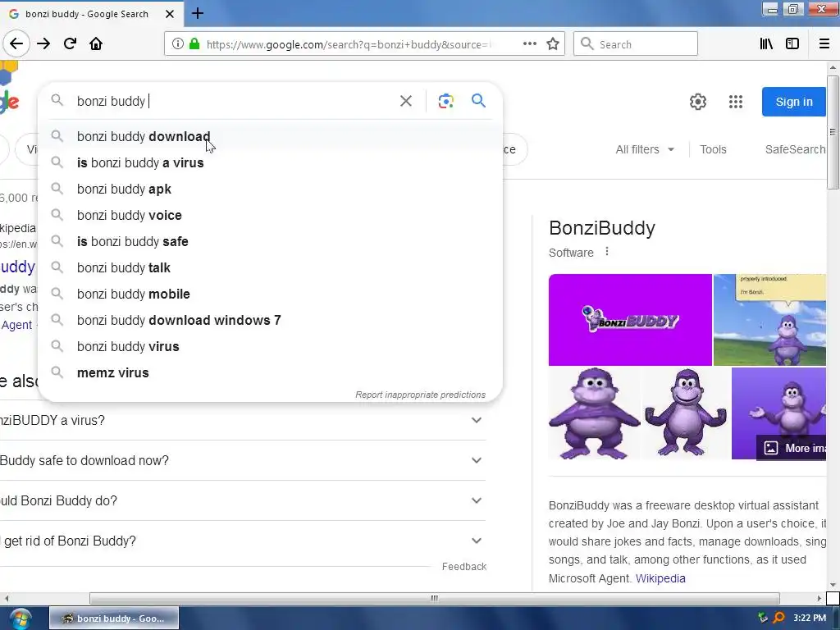840x630 pixels.
Task: Click the Agent link in search result
Action: (x=16, y=325)
